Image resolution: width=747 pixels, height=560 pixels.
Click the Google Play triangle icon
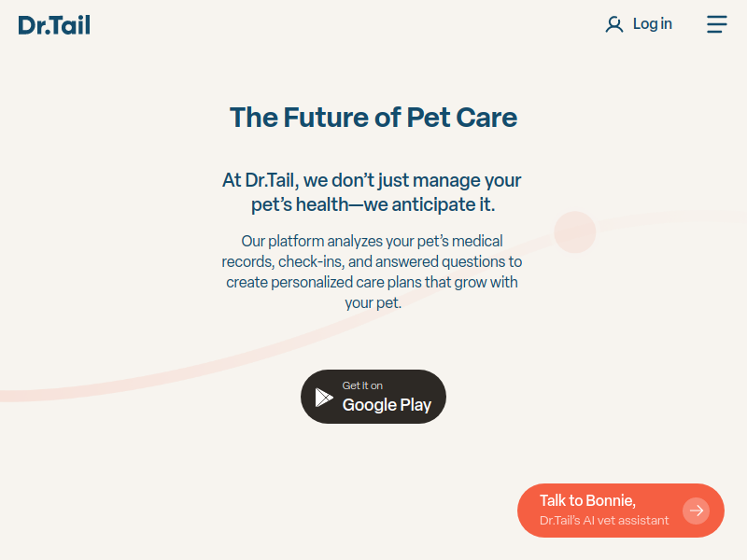324,397
